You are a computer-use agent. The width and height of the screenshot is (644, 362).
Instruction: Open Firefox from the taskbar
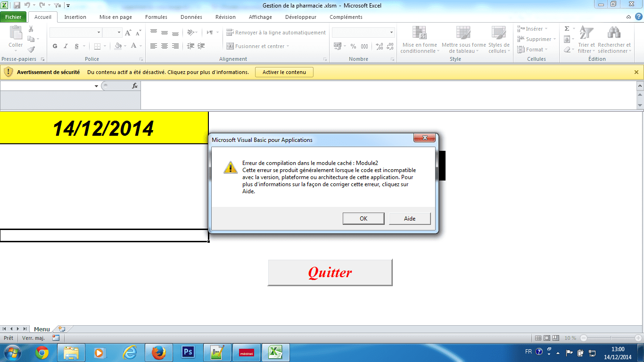[x=159, y=352]
